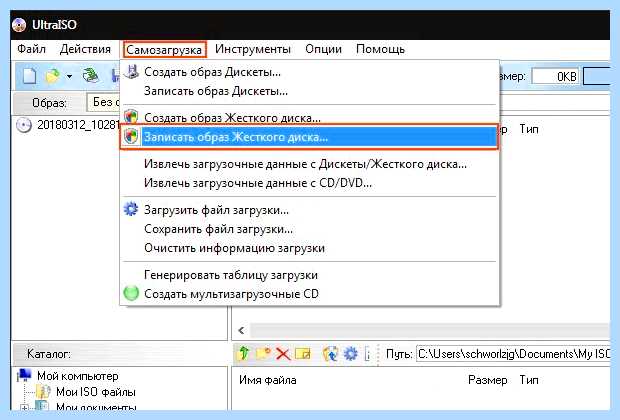Choose Загрузить файл загрузки

[310, 210]
